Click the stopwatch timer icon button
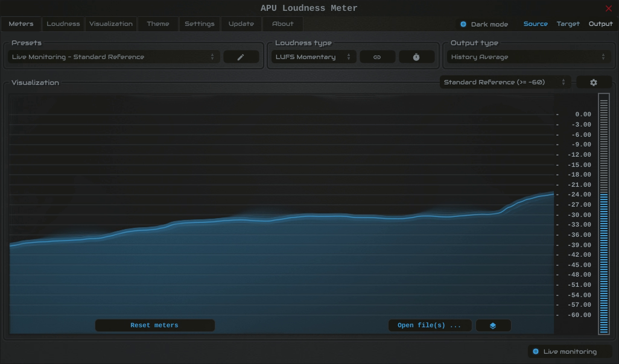The height and width of the screenshot is (364, 619). pos(416,57)
